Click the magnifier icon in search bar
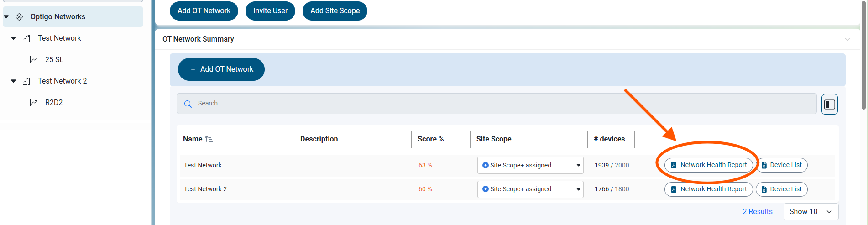 188,104
